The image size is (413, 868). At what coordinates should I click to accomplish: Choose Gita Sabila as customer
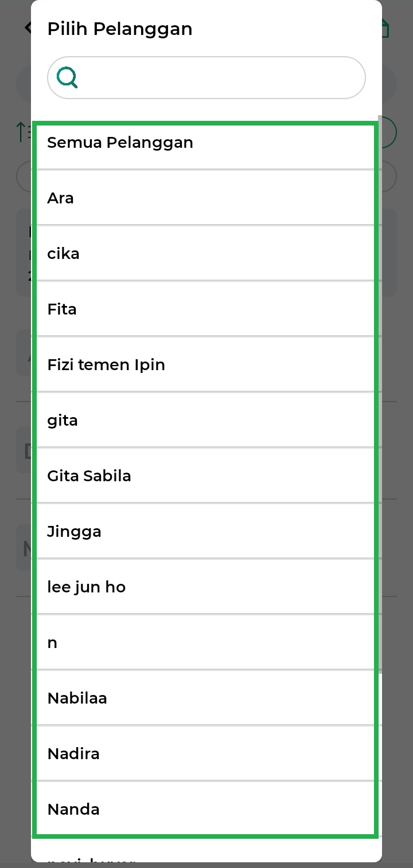click(x=89, y=476)
